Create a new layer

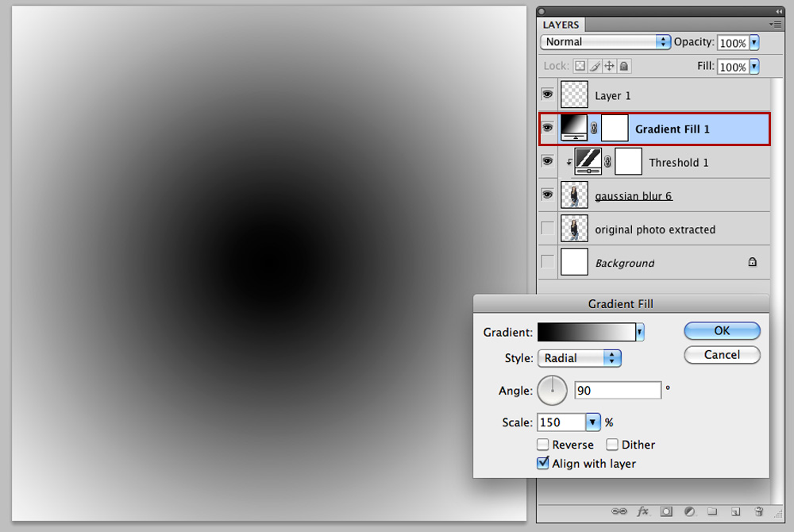pos(736,512)
